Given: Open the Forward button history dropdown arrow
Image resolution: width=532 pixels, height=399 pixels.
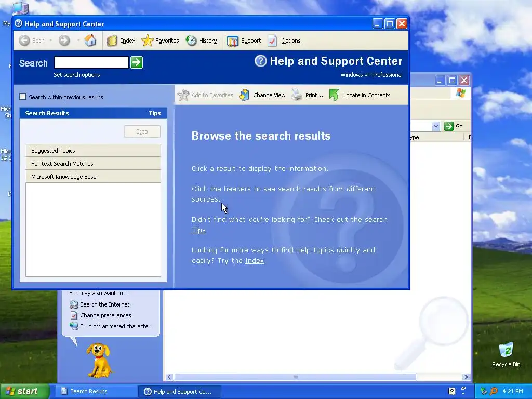Looking at the screenshot, I should click(78, 41).
